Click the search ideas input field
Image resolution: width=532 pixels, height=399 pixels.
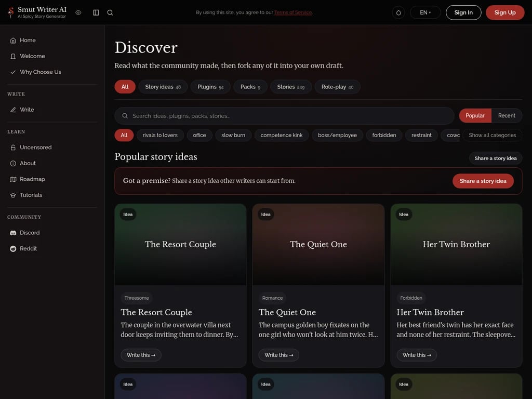tap(284, 116)
